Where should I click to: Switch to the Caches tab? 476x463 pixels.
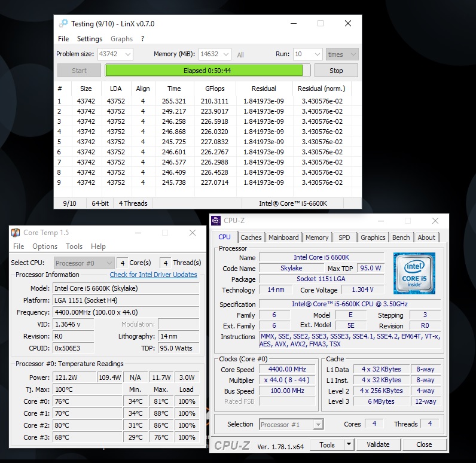coord(251,237)
